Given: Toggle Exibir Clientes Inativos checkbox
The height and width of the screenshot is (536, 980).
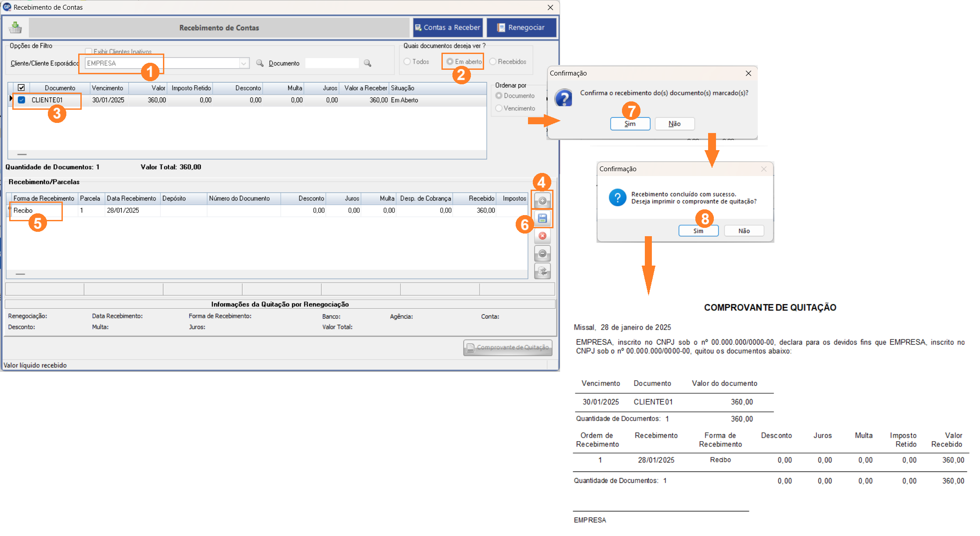Looking at the screenshot, I should [88, 51].
